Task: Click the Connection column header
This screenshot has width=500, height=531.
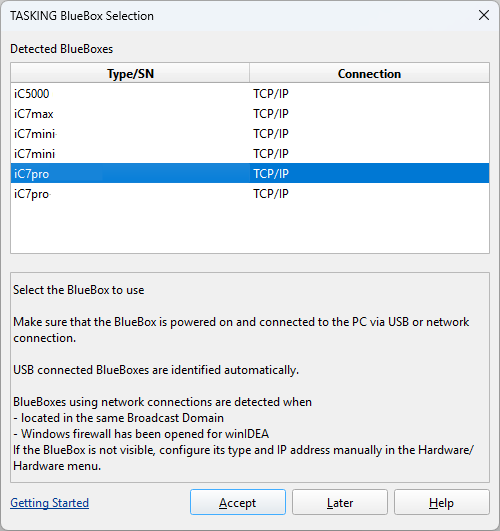Action: pos(369,73)
